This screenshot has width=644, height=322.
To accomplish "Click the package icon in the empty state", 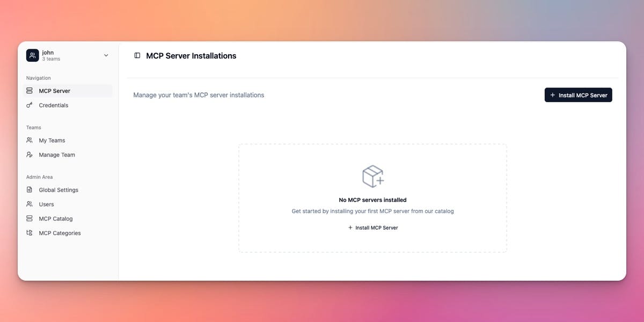I will [372, 175].
